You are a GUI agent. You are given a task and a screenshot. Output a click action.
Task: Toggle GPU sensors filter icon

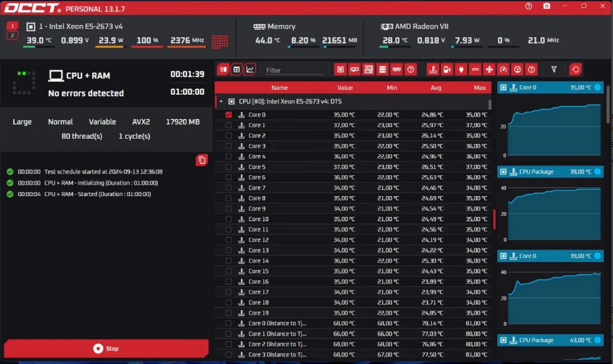pos(354,70)
